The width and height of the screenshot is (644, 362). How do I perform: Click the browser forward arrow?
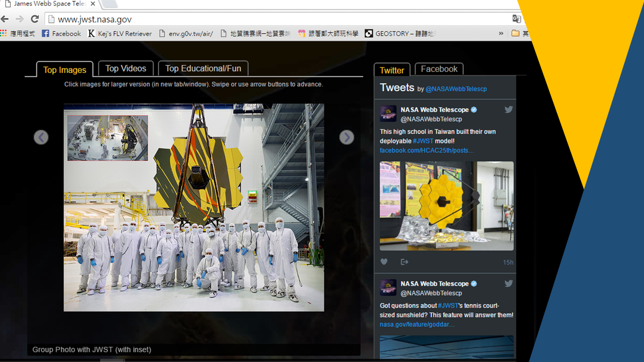20,19
